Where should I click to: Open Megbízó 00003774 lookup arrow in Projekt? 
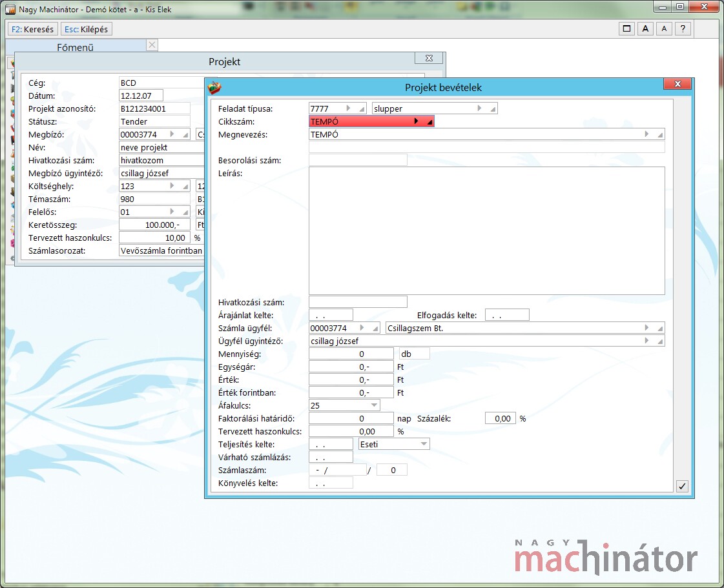click(172, 134)
